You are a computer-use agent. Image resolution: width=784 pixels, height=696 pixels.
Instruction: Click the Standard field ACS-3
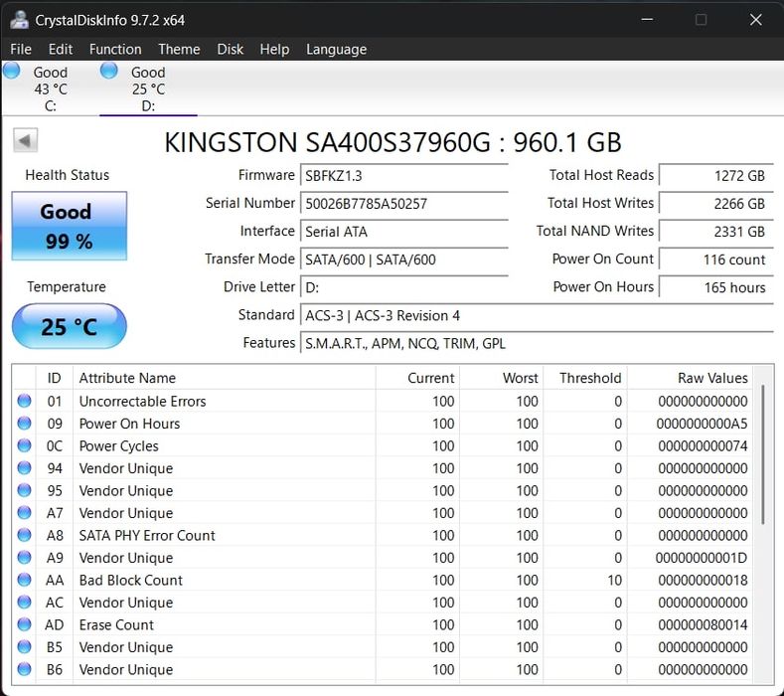click(x=537, y=316)
